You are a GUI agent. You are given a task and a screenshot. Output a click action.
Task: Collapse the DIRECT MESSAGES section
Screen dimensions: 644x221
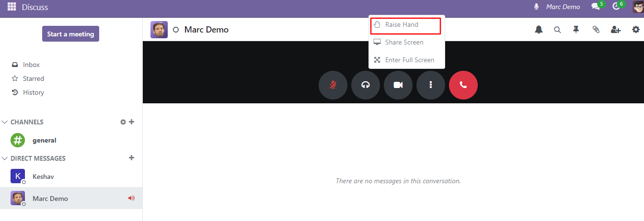(x=34, y=158)
